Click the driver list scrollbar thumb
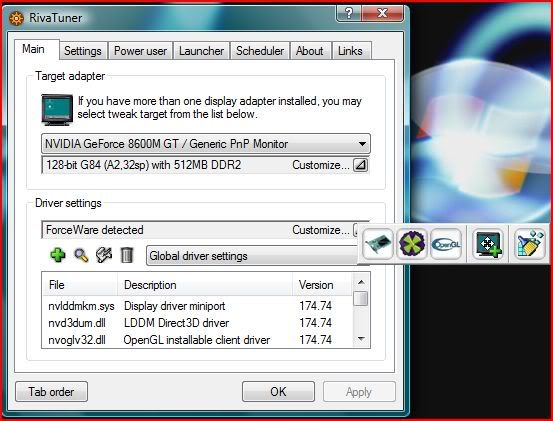The width and height of the screenshot is (553, 421). (361, 299)
